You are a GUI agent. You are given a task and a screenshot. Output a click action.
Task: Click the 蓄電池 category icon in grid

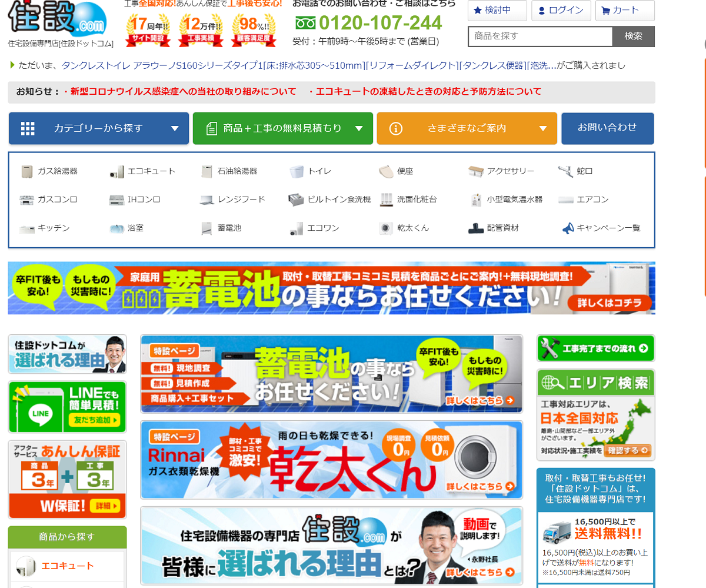tap(207, 228)
